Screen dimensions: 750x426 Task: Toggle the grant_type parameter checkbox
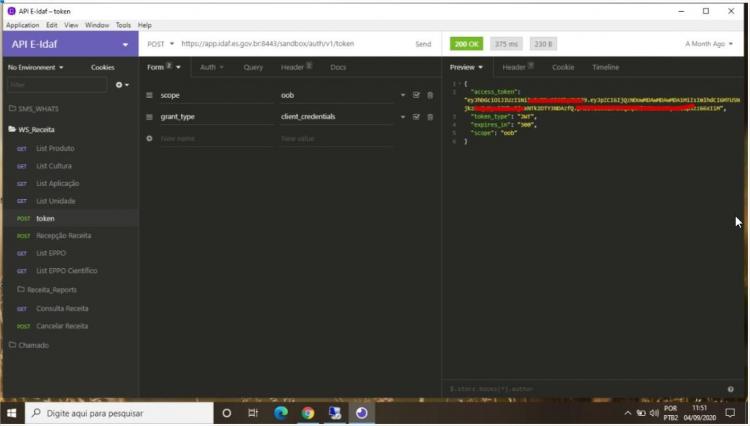(x=416, y=117)
